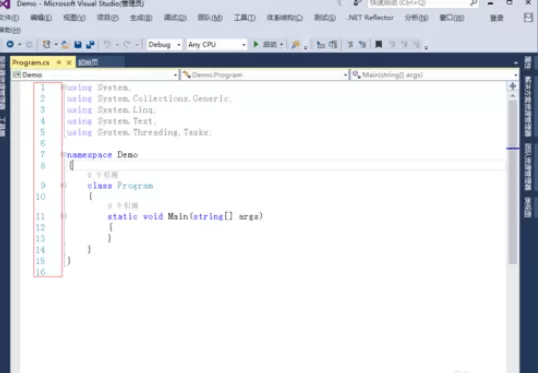This screenshot has height=373, width=538.
Task: Open the New Project dropdown arrow
Action: click(56, 45)
